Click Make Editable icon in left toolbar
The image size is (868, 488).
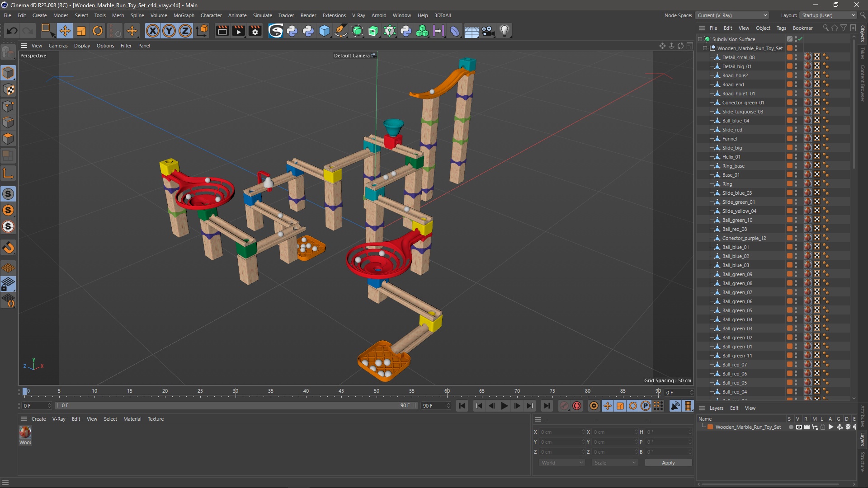click(x=8, y=53)
